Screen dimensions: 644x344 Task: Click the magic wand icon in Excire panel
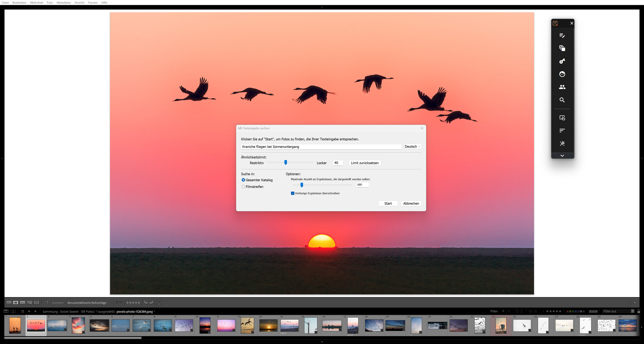tap(562, 144)
